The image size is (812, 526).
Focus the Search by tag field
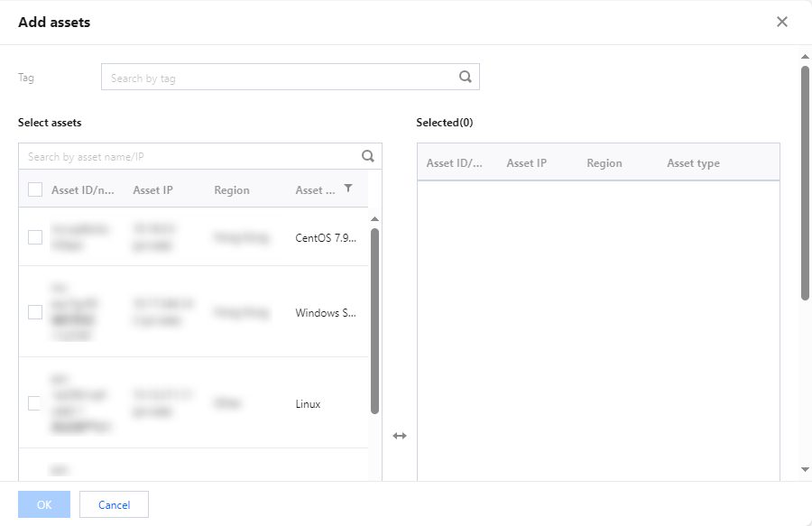pyautogui.click(x=280, y=78)
